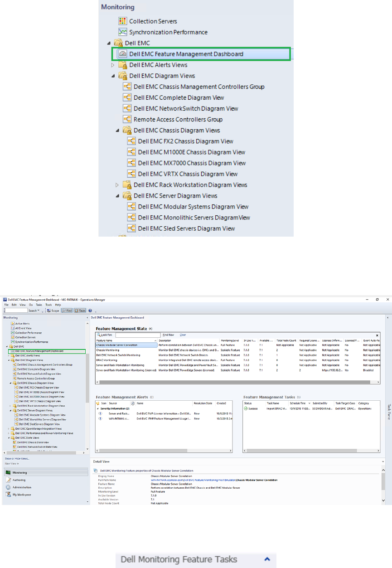This screenshot has height=568, width=392.
Task: Click the Monolithic Servers Diagram View icon in the enlarged tree
Action: point(131,217)
